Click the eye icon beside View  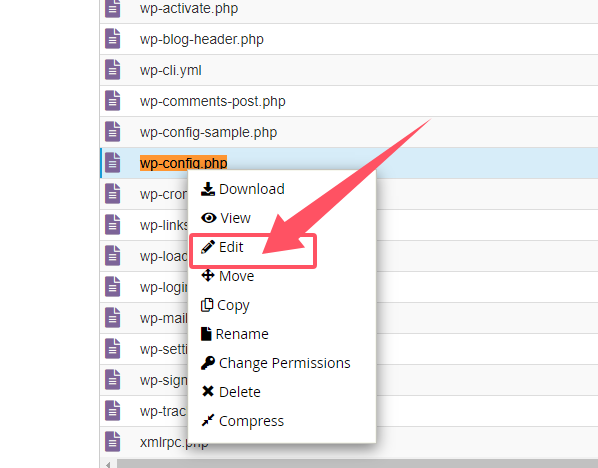coord(209,218)
